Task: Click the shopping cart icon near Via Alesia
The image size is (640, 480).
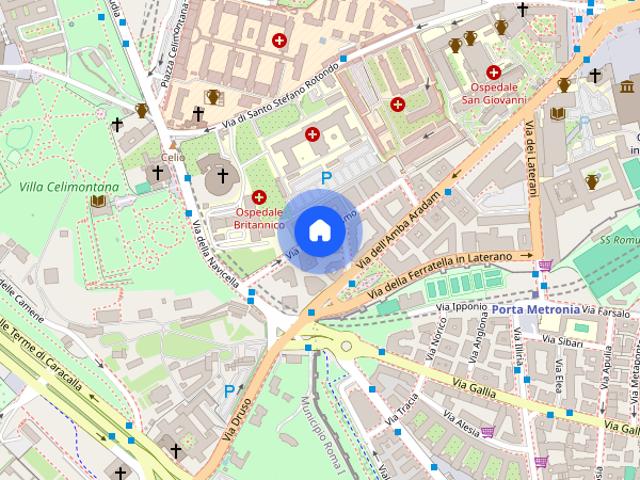Action: [488, 431]
